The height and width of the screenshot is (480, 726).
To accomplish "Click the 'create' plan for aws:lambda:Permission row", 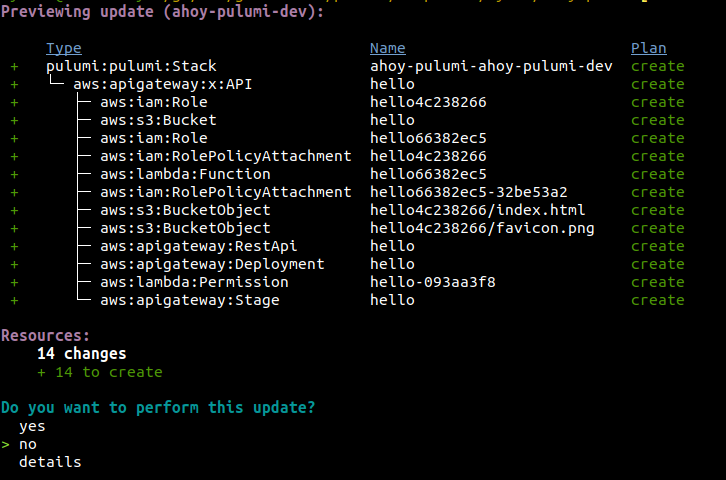I will [657, 282].
